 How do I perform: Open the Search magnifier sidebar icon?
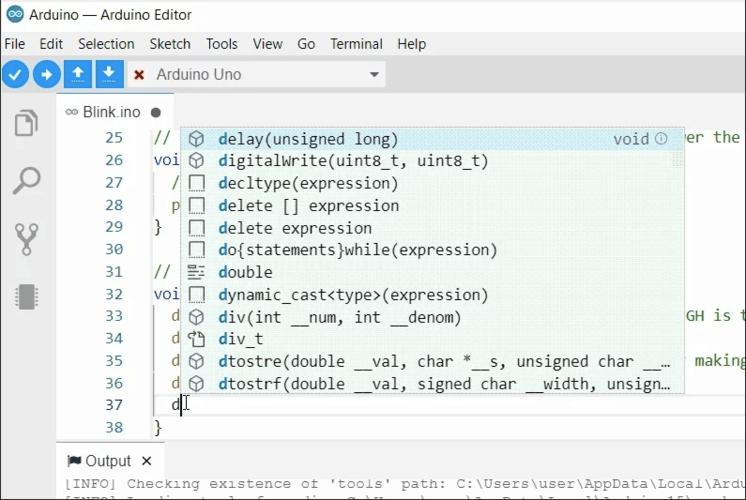pos(26,180)
